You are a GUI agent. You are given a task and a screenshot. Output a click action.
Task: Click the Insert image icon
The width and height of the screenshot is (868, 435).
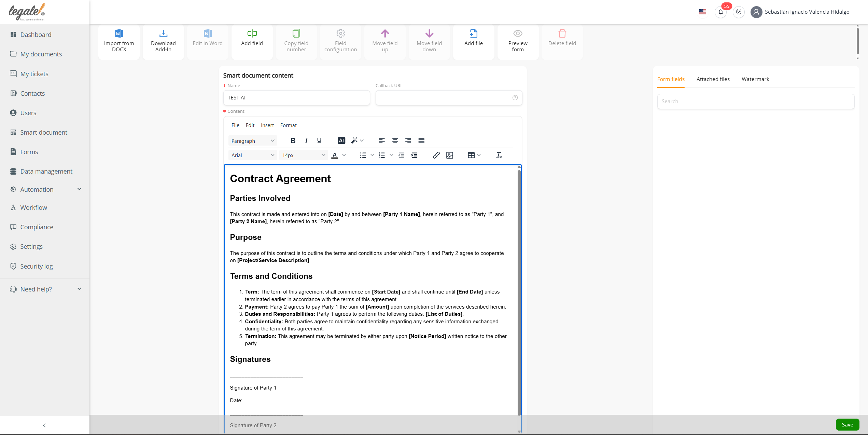450,155
